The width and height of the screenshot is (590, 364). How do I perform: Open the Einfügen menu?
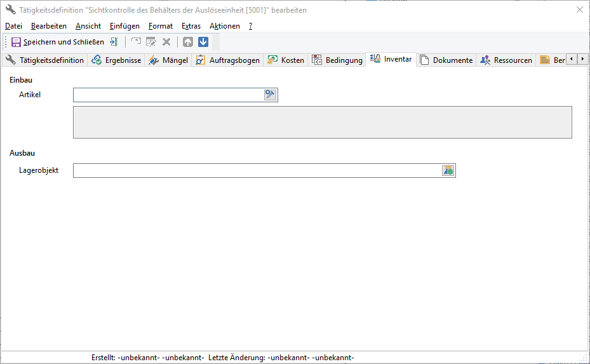coord(124,26)
